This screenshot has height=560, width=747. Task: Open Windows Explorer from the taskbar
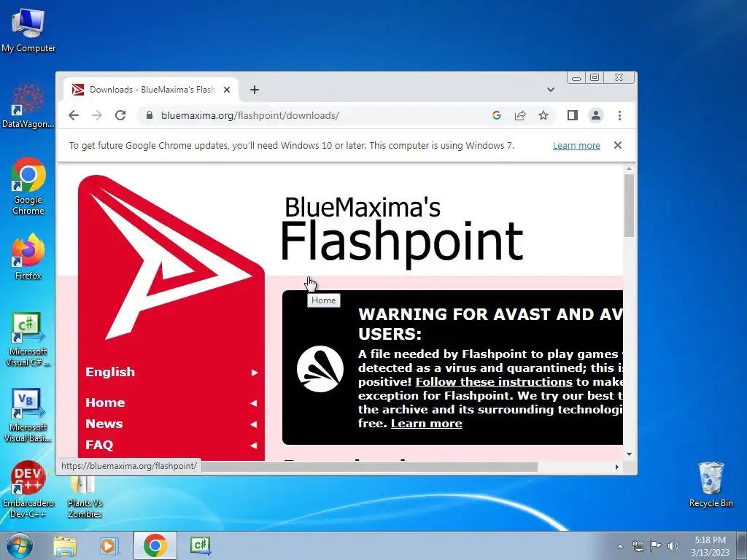pos(65,545)
